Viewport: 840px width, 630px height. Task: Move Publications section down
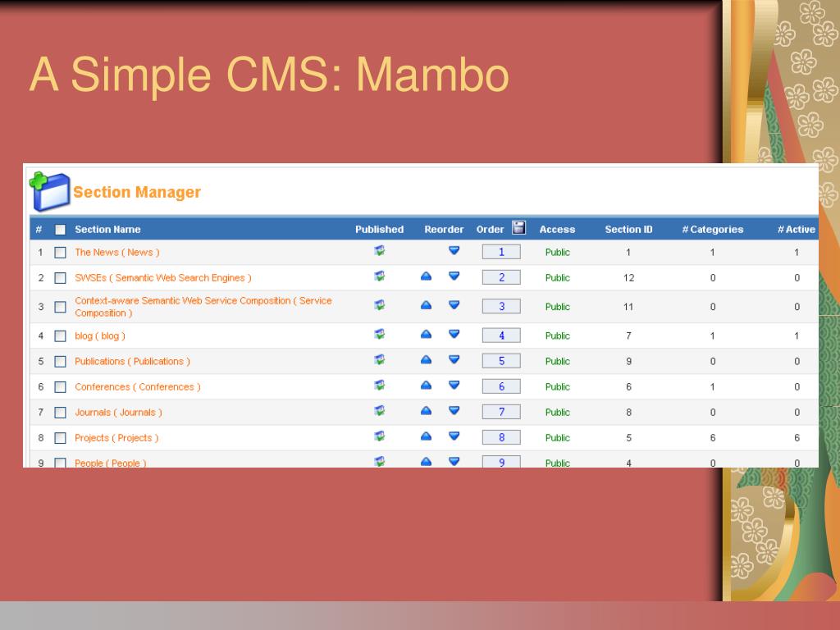pos(454,359)
